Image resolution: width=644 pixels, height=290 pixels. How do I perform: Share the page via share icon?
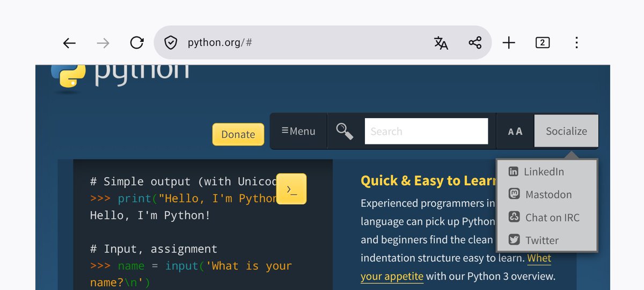[x=475, y=43]
